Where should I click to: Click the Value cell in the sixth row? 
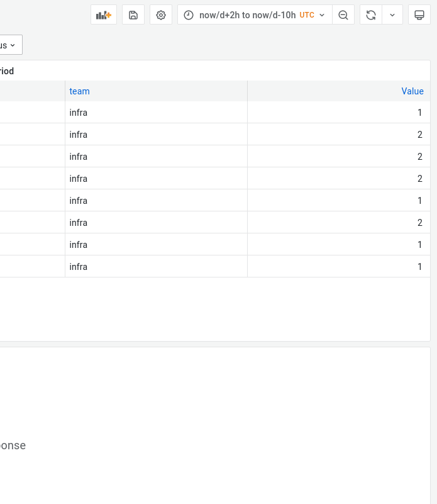pos(339,223)
